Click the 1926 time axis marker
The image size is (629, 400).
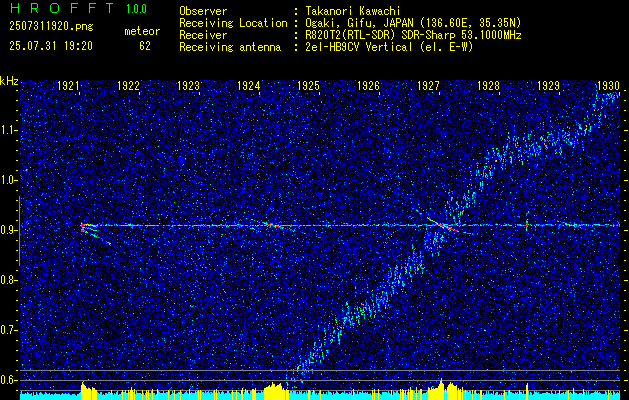coord(368,85)
